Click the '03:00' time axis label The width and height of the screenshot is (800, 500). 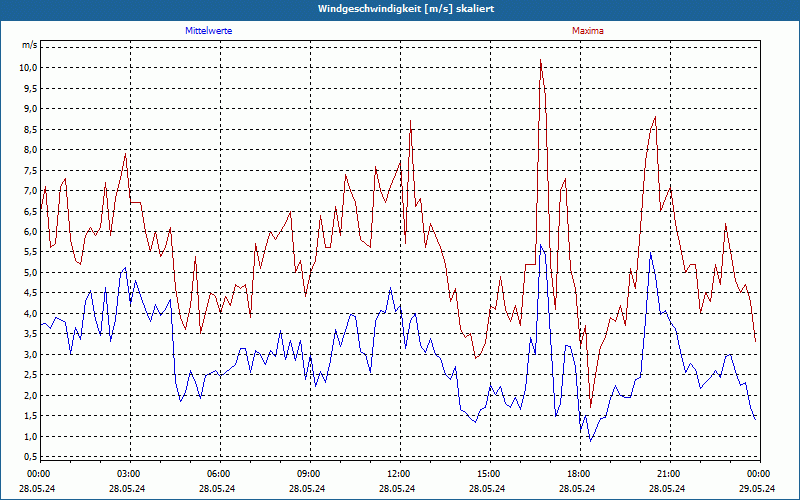tap(128, 474)
